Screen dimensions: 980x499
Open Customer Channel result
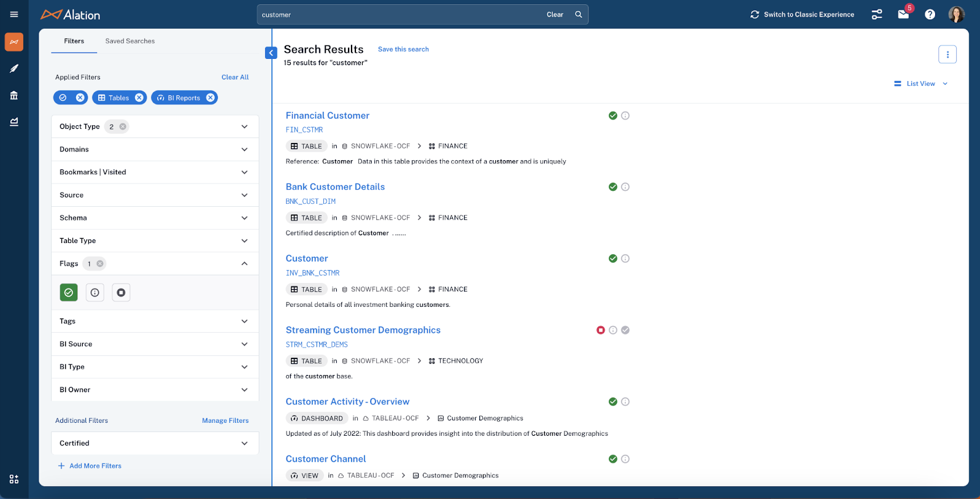(x=326, y=459)
